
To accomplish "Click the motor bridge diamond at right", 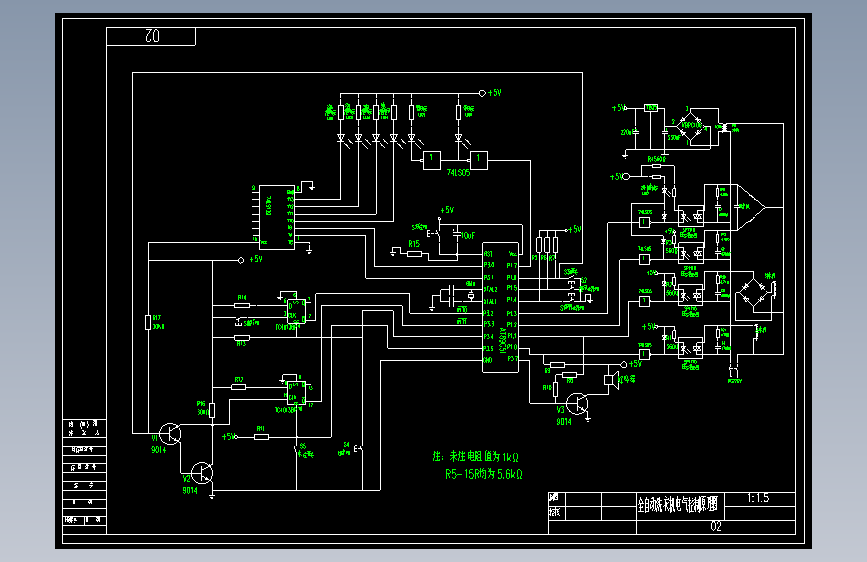I will [753, 293].
